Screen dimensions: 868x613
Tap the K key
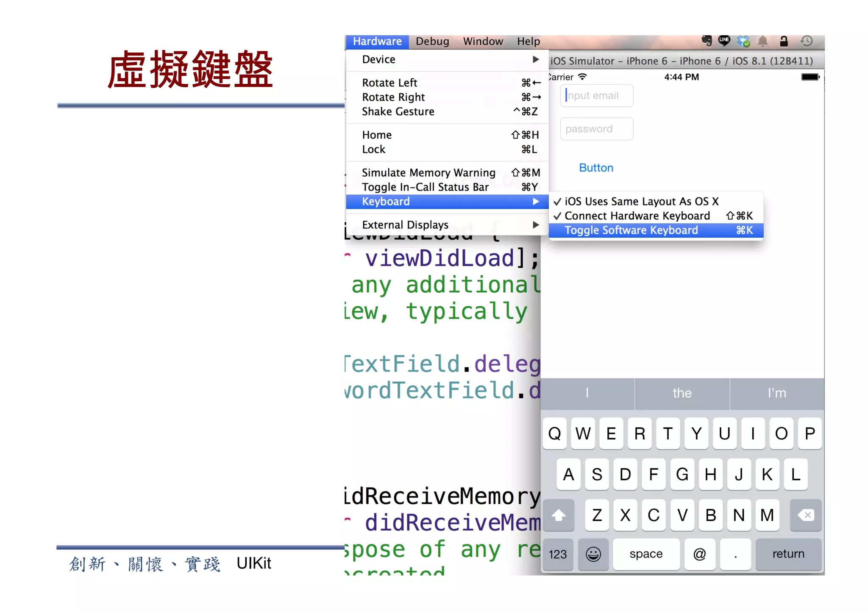pyautogui.click(x=767, y=474)
